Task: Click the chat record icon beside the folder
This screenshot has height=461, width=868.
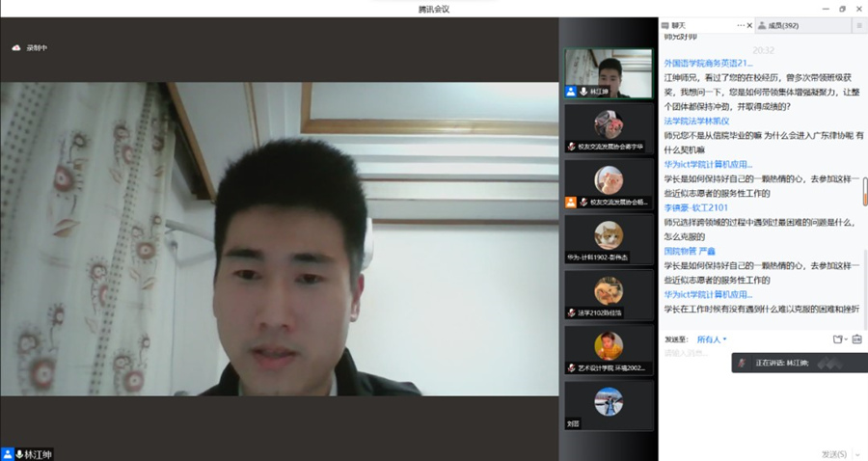Action: (x=856, y=339)
